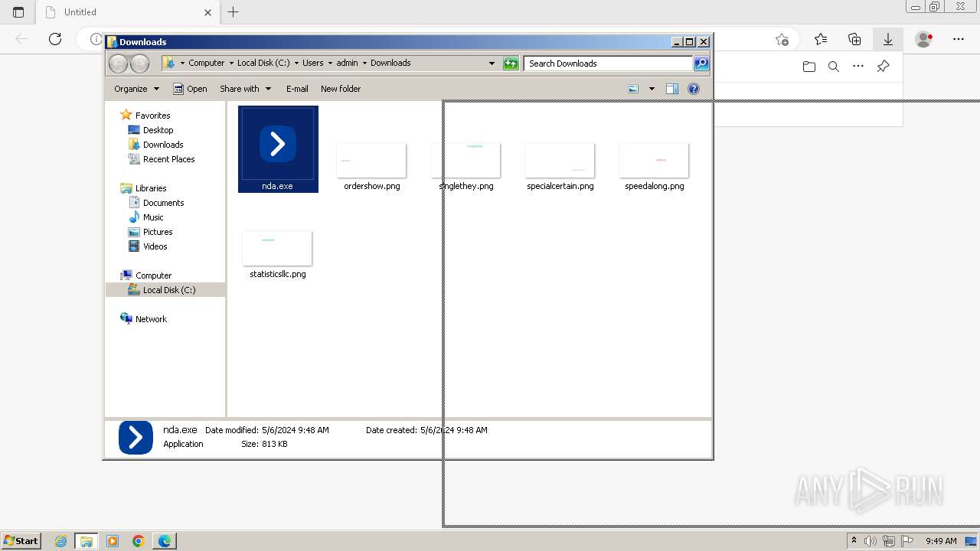Add page to favorites star
The height and width of the screenshot is (551, 980).
pos(782,39)
